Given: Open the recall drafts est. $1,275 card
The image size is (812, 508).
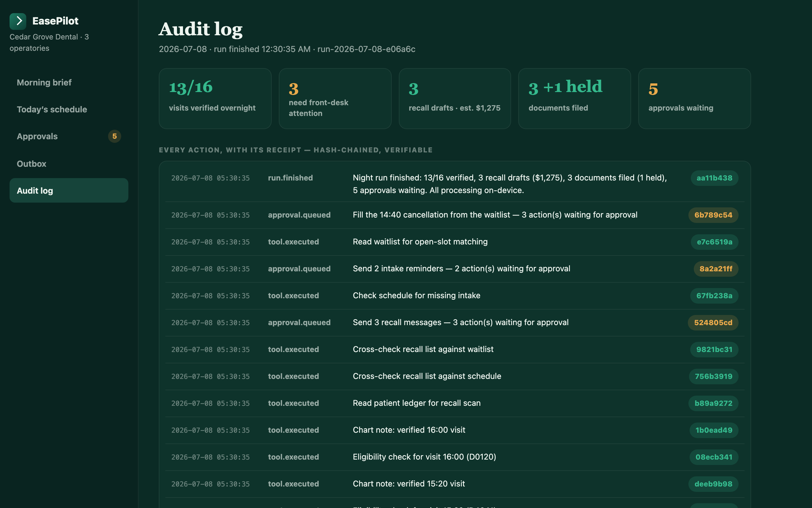Looking at the screenshot, I should (x=455, y=98).
